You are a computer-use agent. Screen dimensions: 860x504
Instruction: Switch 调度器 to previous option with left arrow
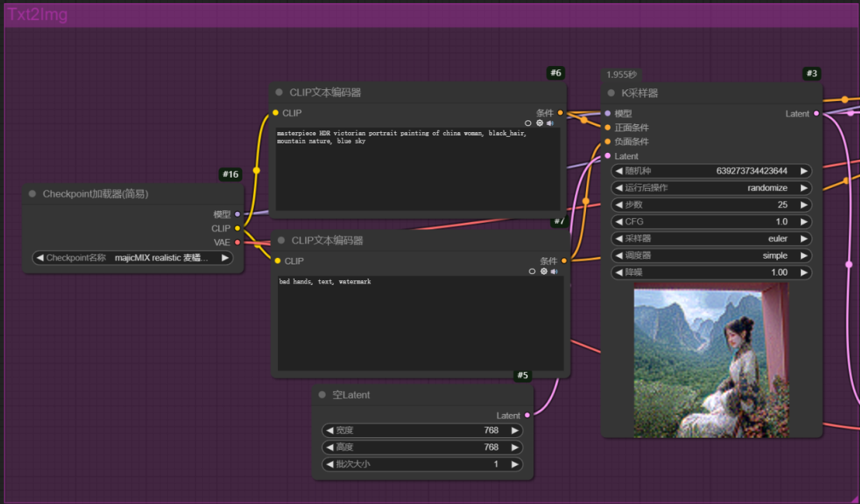(x=620, y=256)
